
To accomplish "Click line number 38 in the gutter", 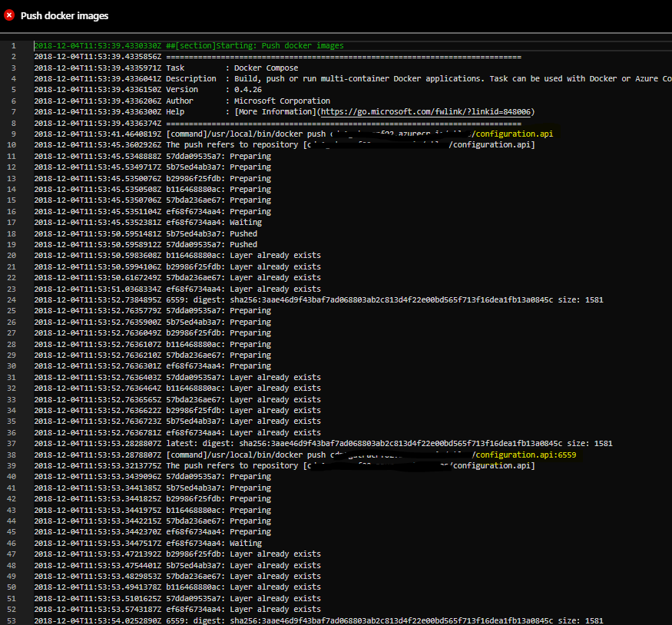I will coord(12,455).
